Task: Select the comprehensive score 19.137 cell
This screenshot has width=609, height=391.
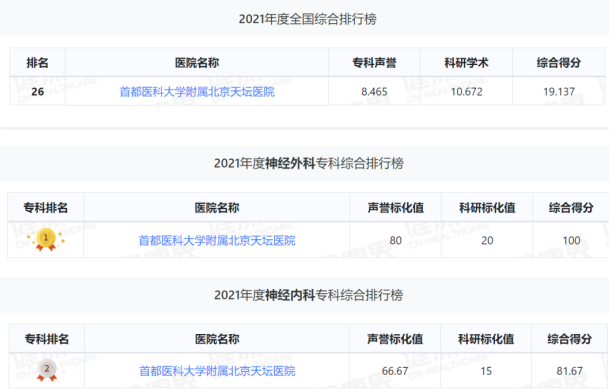Action: click(559, 92)
